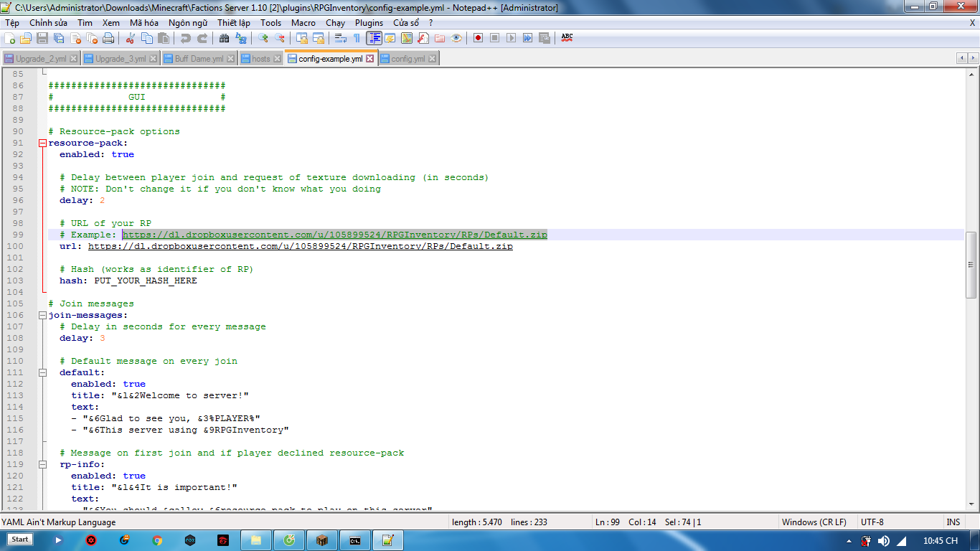Click the vertical scrollbar thumb

[971, 264]
